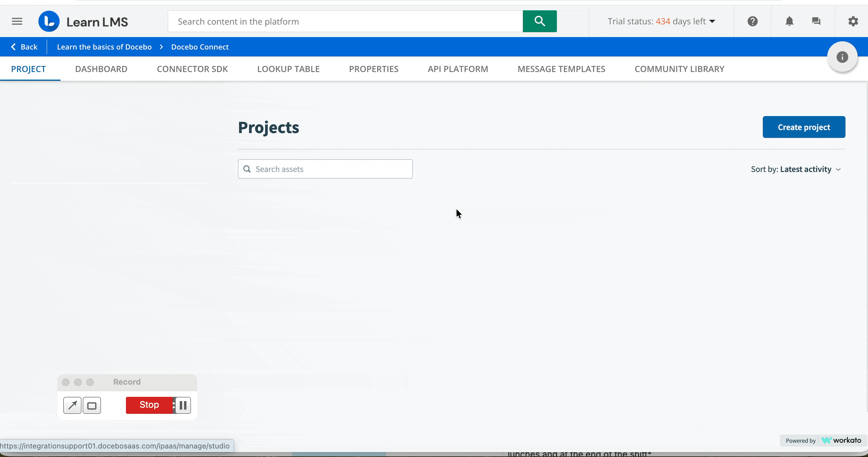Image resolution: width=868 pixels, height=457 pixels.
Task: Stop the screen recording
Action: [x=149, y=405]
